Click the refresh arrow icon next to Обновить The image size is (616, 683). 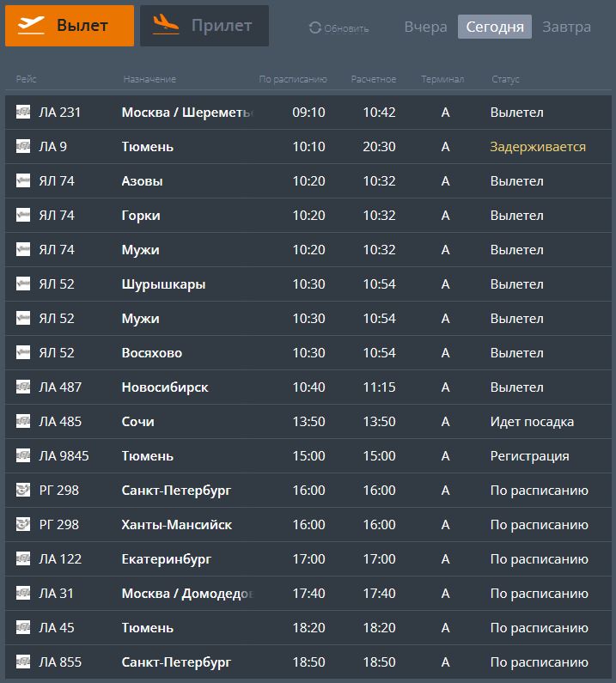pos(314,28)
